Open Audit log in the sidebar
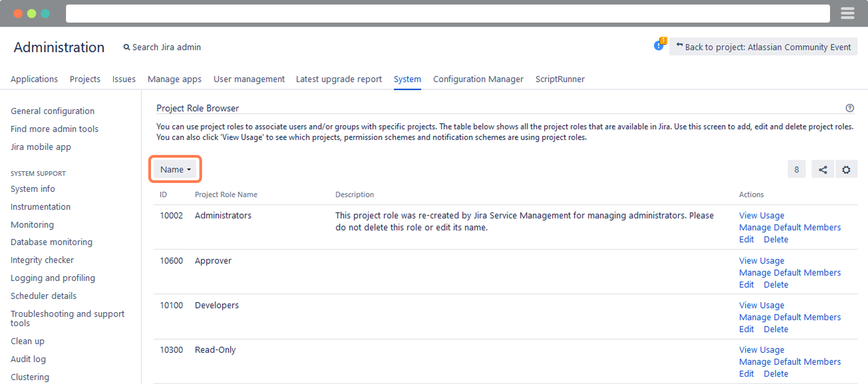This screenshot has width=868, height=384. tap(28, 359)
